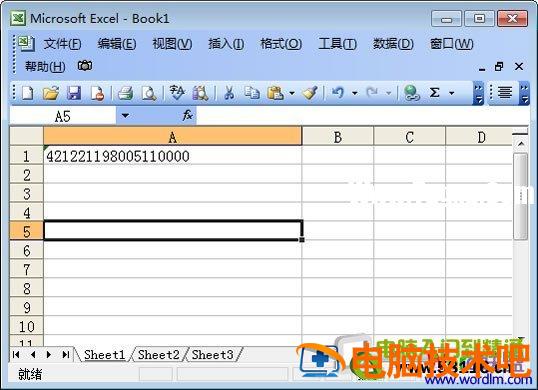The image size is (538, 390).
Task: Open the 格式(O) Format menu
Action: point(281,44)
